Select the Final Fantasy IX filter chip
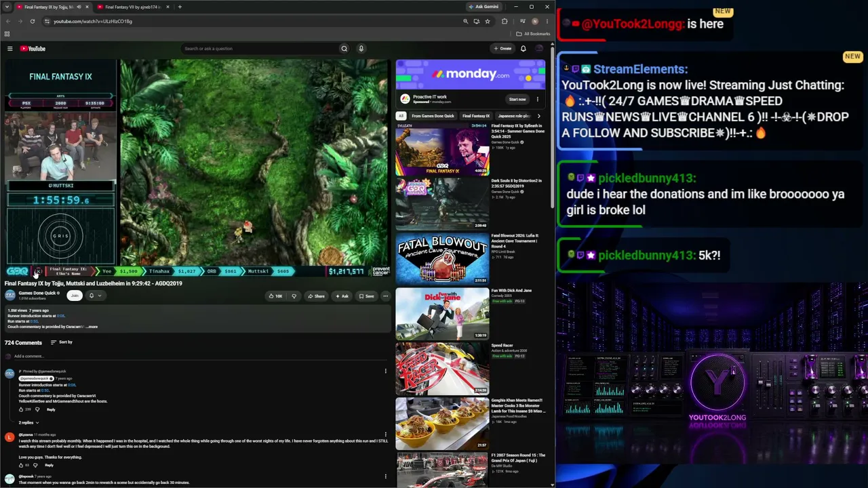 point(476,116)
